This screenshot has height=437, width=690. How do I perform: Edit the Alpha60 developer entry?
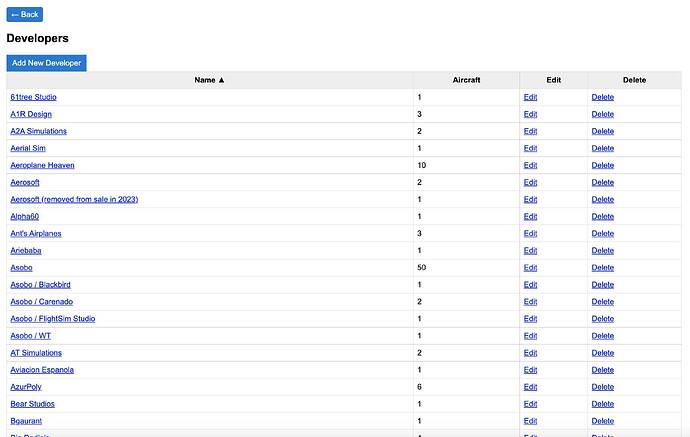click(530, 216)
